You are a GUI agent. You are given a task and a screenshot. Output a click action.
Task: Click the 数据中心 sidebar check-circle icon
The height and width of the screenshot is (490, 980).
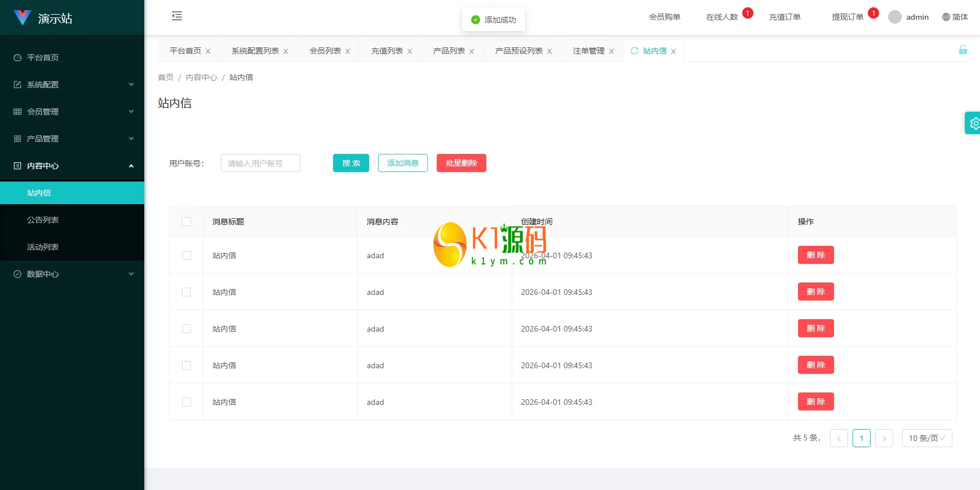click(17, 274)
